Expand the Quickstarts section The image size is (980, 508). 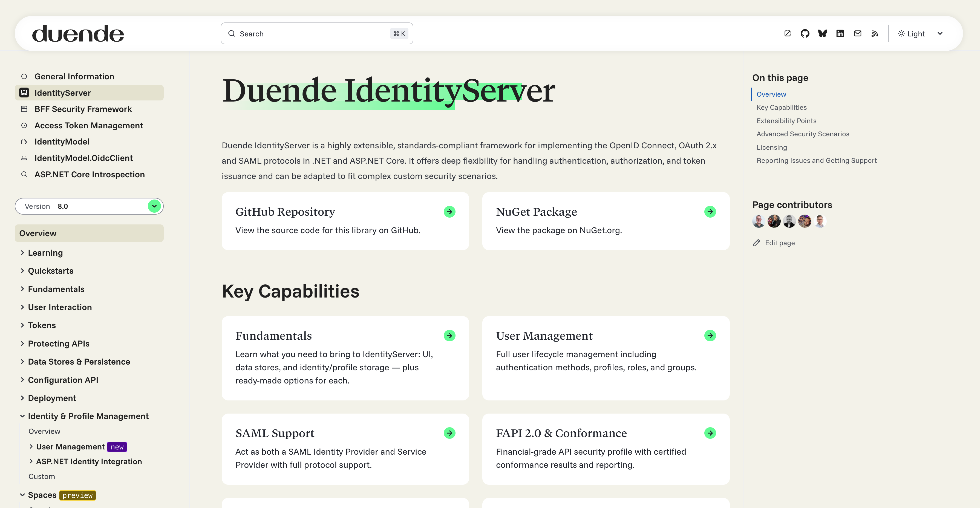coord(22,271)
